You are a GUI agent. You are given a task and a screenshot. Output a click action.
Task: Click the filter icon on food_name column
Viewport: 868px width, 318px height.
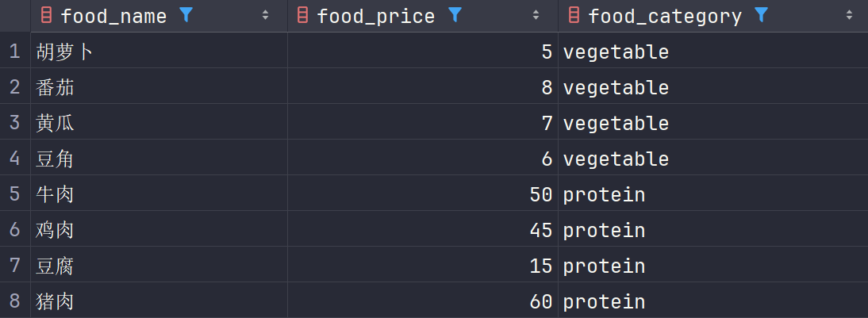[x=186, y=15]
